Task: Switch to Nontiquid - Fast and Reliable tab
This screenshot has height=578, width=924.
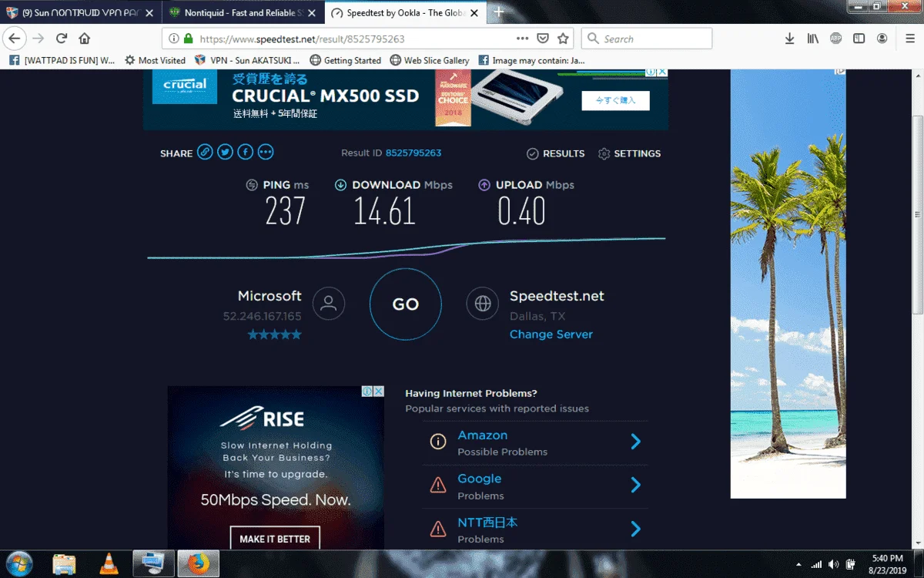Action: pyautogui.click(x=243, y=12)
